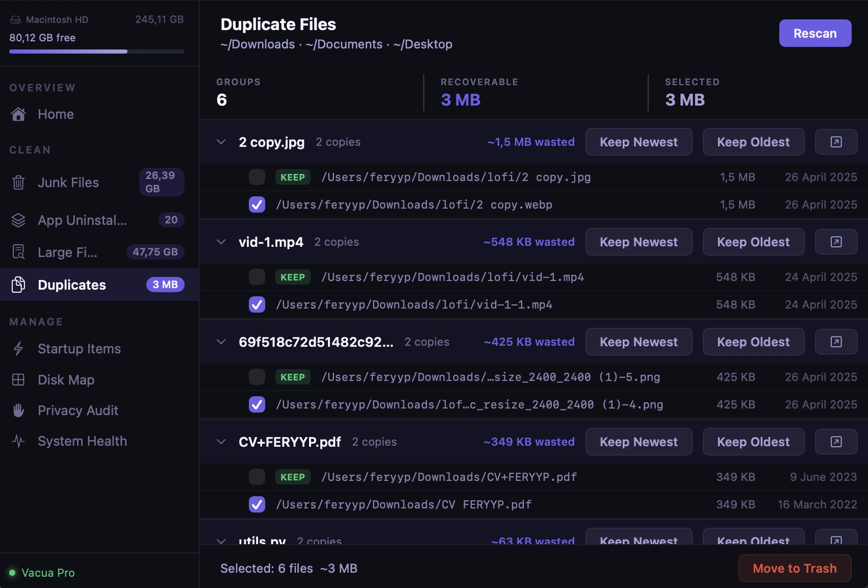The image size is (868, 588).
Task: Click the path /Users/feryyp/Downloads/lofi/vid-1-1.mp4
Action: (x=414, y=304)
